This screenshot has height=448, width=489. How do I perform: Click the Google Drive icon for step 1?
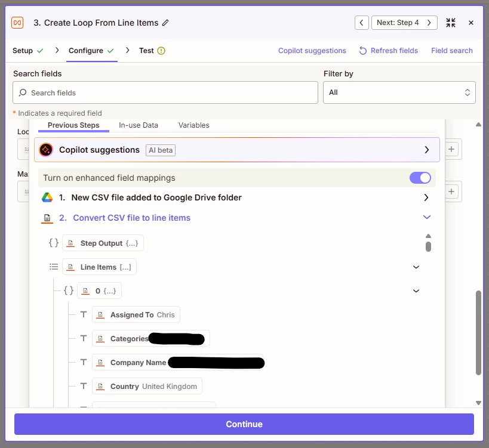(47, 197)
